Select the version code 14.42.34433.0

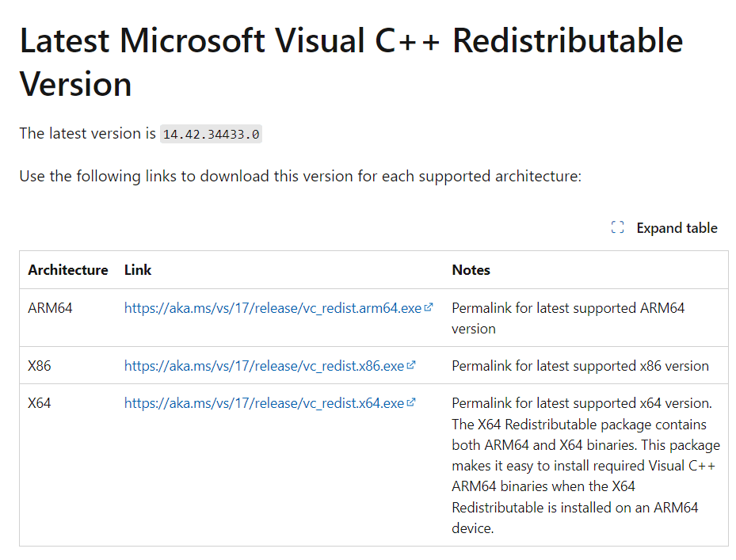tap(211, 134)
